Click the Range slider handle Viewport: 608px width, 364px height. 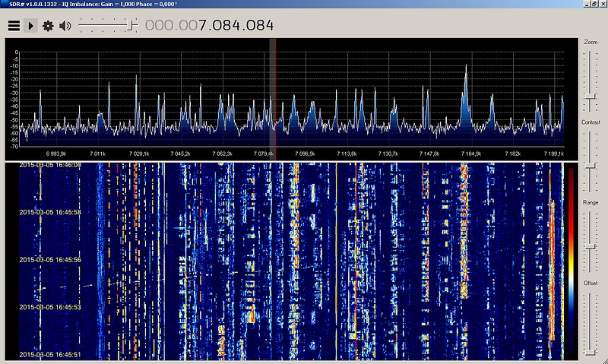(x=591, y=246)
